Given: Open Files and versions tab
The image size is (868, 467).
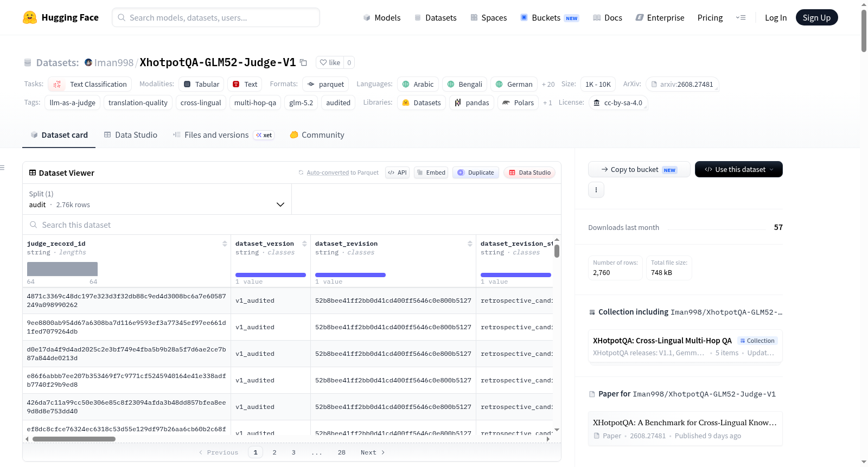Looking at the screenshot, I should pos(224,135).
